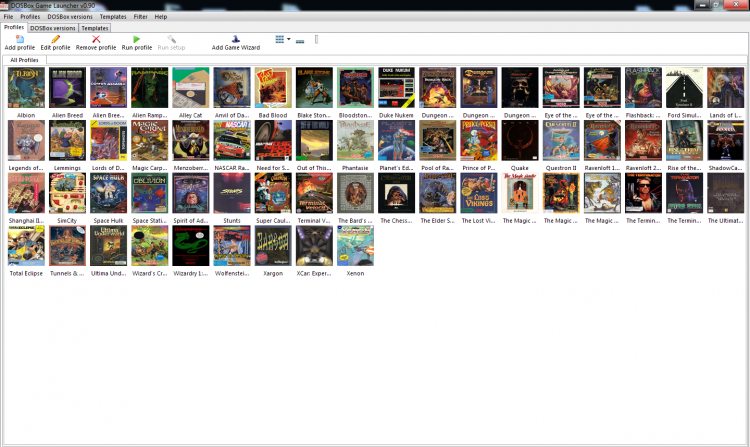Select the Alley Cat game cover

coord(191,87)
